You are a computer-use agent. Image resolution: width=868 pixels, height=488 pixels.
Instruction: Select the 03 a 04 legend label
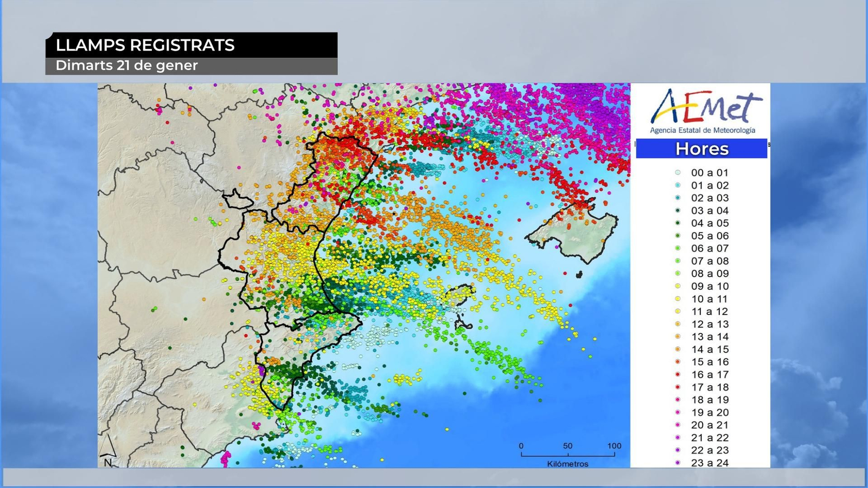[710, 210]
